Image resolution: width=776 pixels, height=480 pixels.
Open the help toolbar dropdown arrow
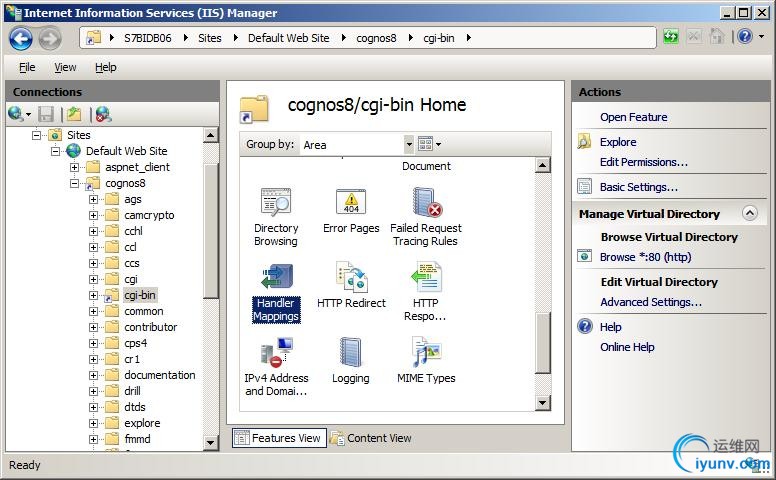click(x=761, y=37)
